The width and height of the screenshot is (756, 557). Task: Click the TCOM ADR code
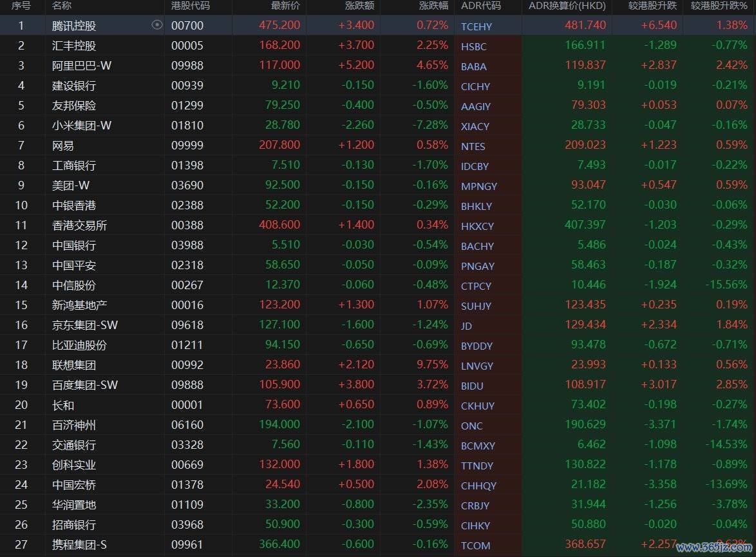[x=475, y=546]
